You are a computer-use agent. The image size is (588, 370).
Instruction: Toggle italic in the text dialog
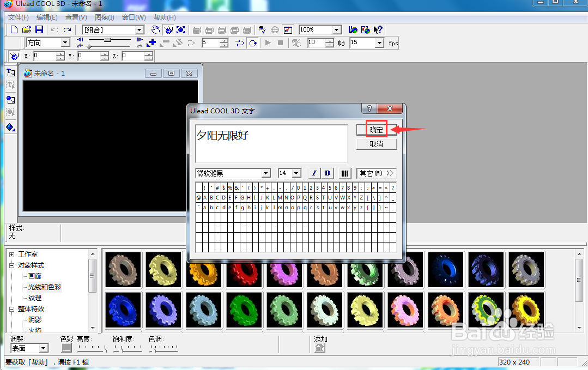click(314, 173)
